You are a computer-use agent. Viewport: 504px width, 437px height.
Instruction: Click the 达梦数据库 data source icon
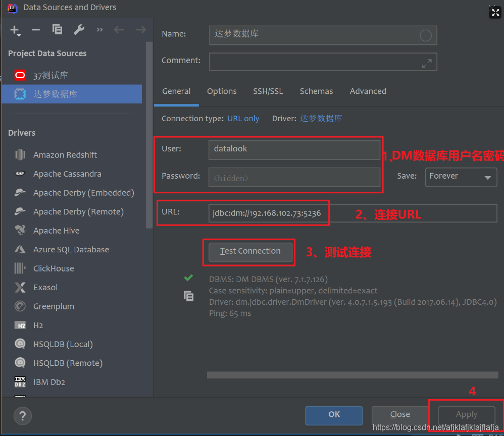(20, 94)
